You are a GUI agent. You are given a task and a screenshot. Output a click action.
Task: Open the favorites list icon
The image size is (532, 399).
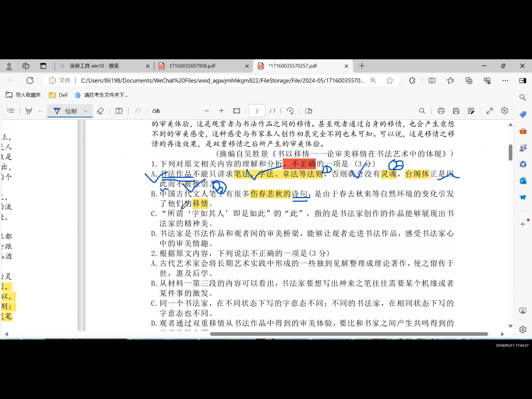click(x=450, y=81)
